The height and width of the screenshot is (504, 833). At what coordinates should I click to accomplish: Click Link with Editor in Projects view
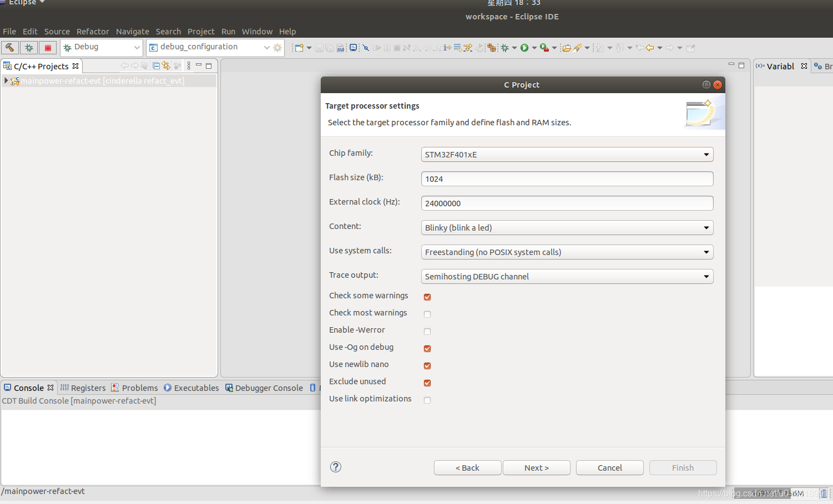[x=166, y=65]
